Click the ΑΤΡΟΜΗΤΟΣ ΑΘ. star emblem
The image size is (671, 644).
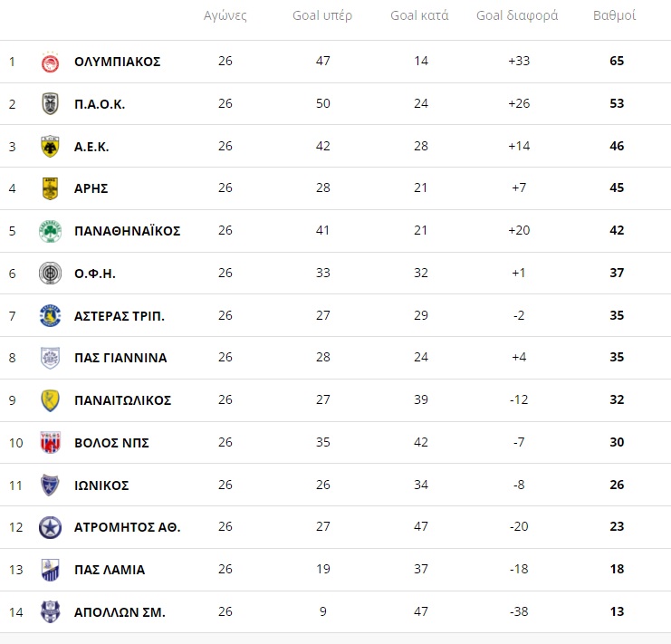click(x=50, y=527)
